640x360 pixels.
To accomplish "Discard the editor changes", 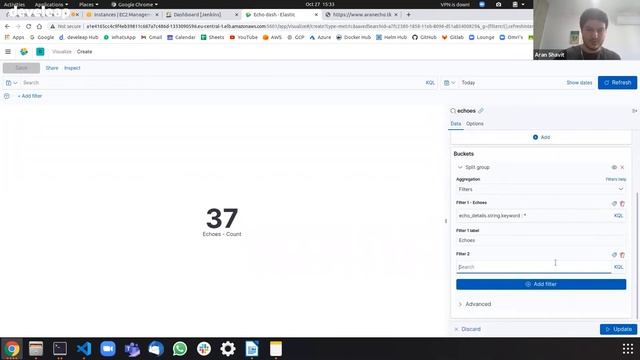I will [467, 329].
